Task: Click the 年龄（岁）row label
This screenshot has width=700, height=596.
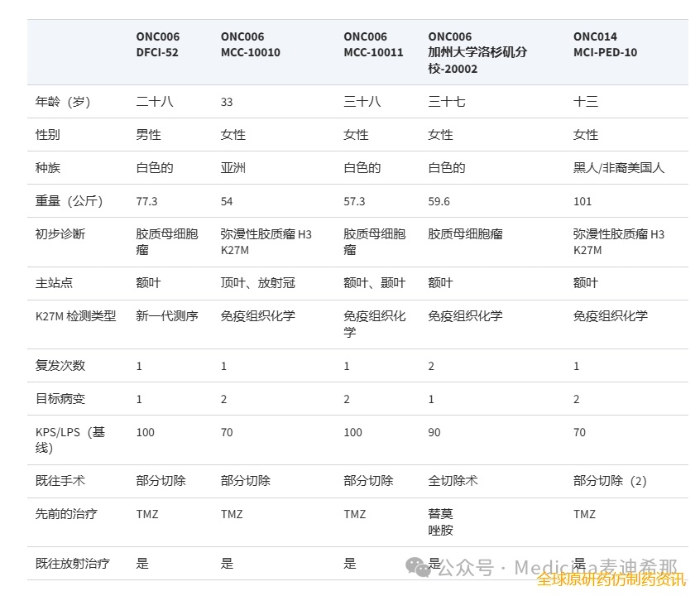Action: pos(63,102)
